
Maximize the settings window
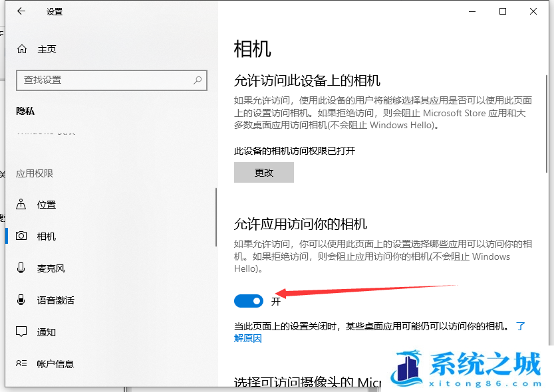tap(503, 11)
